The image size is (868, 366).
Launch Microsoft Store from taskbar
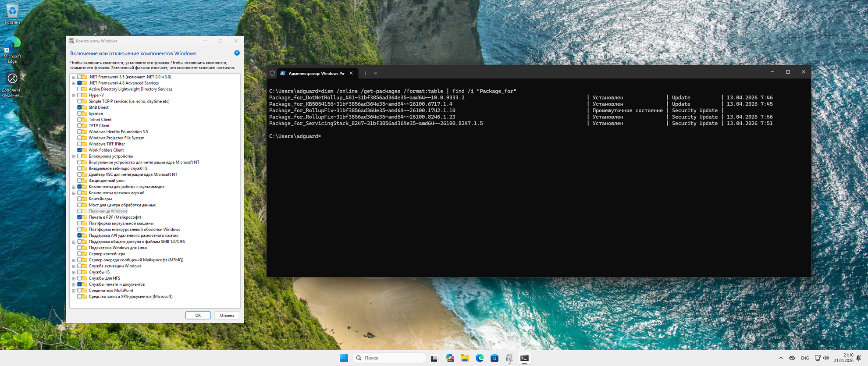[494, 358]
